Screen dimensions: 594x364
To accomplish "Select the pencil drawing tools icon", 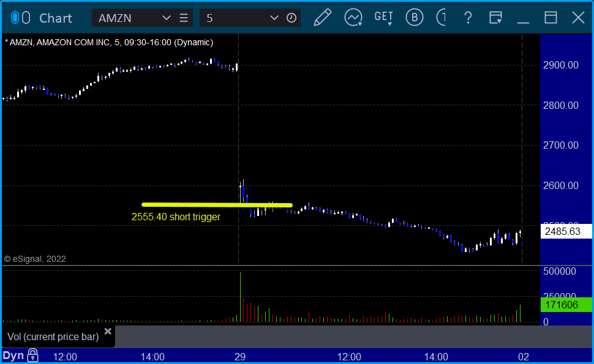I will (322, 17).
